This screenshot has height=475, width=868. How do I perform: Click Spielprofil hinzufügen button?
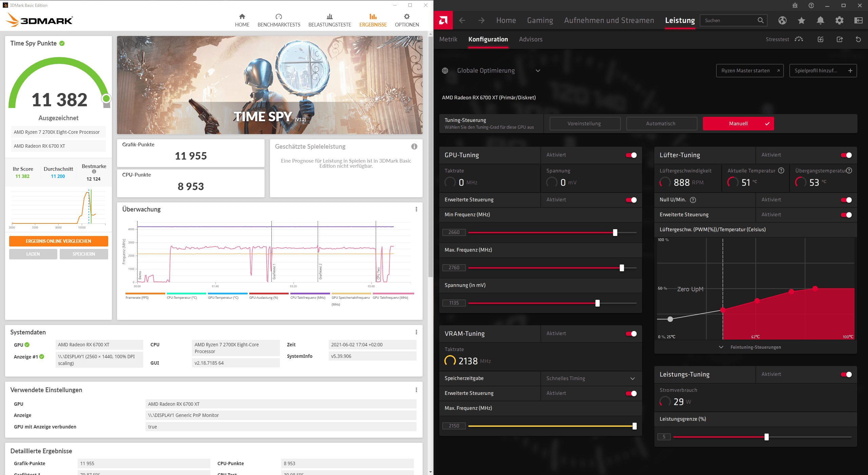(823, 71)
